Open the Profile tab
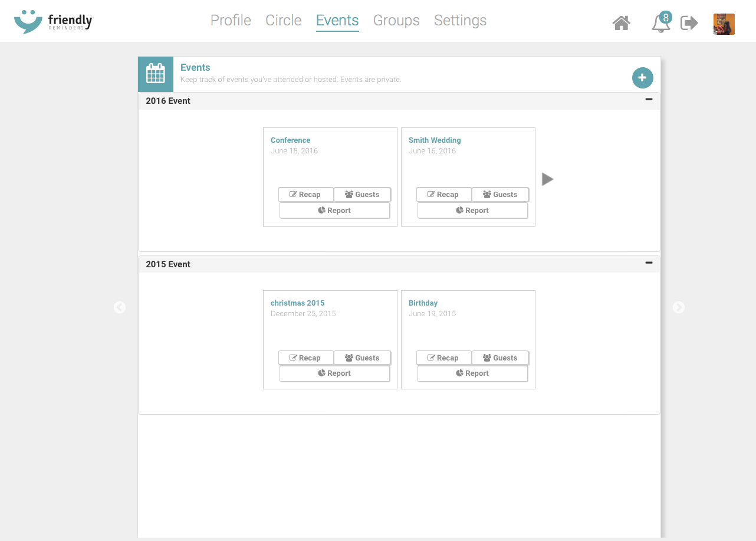Image resolution: width=756 pixels, height=541 pixels. [x=231, y=20]
